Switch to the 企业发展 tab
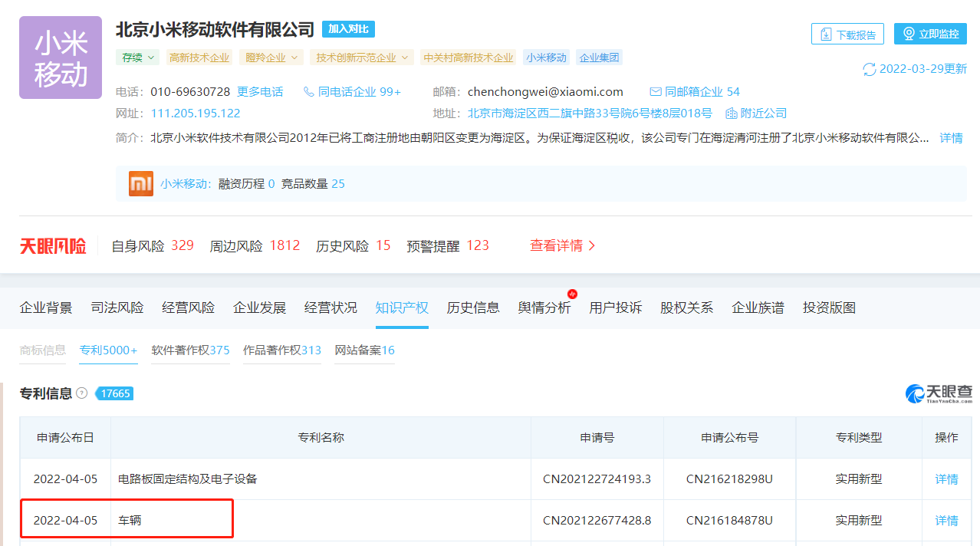 260,308
